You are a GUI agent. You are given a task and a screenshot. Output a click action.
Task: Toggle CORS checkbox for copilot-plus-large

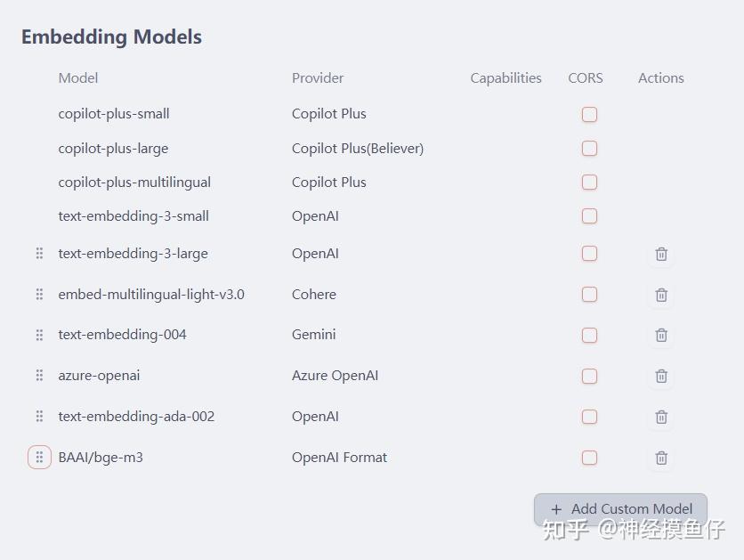click(x=589, y=149)
